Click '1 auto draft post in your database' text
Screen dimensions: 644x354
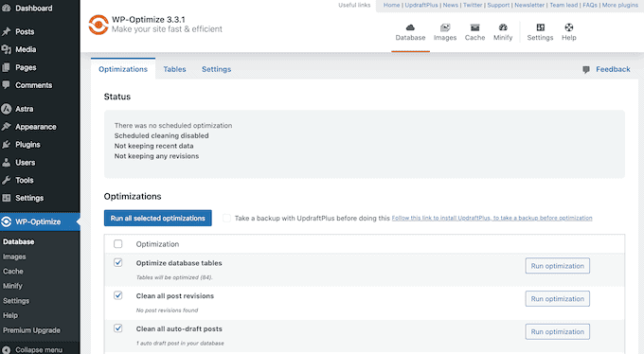[180, 344]
